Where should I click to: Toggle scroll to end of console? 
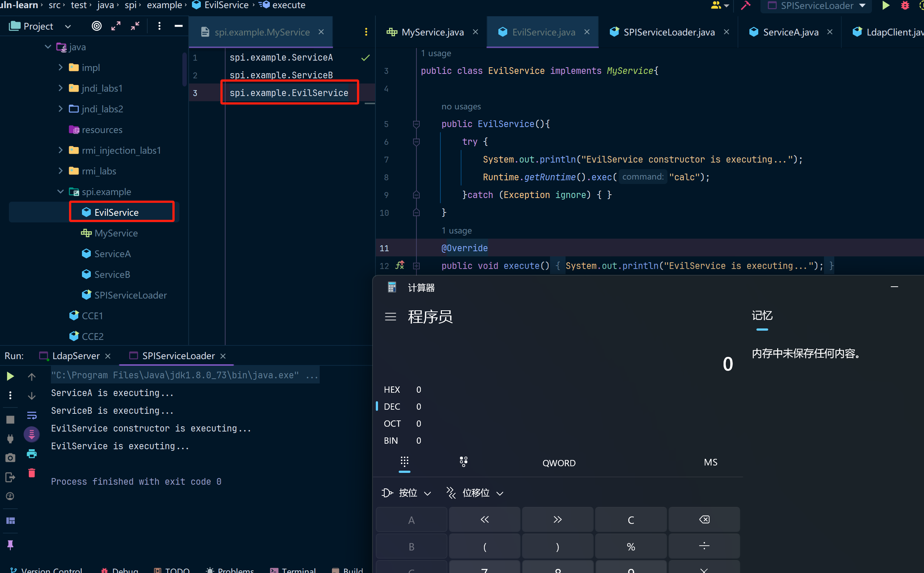[x=32, y=434]
